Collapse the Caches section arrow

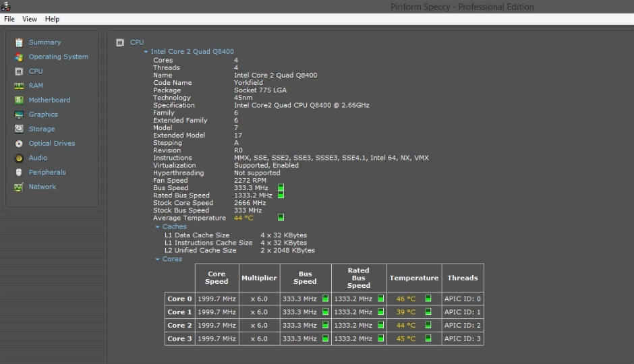pyautogui.click(x=158, y=227)
